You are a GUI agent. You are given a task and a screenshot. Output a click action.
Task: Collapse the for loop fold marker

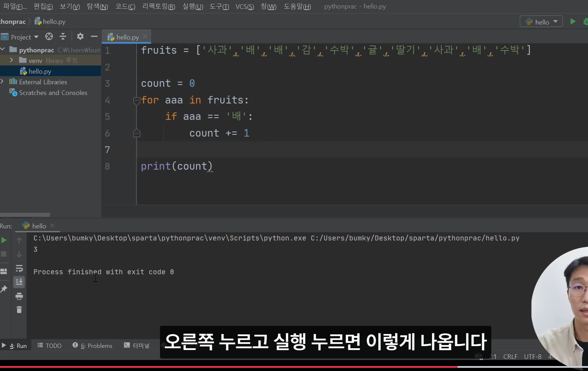click(137, 101)
